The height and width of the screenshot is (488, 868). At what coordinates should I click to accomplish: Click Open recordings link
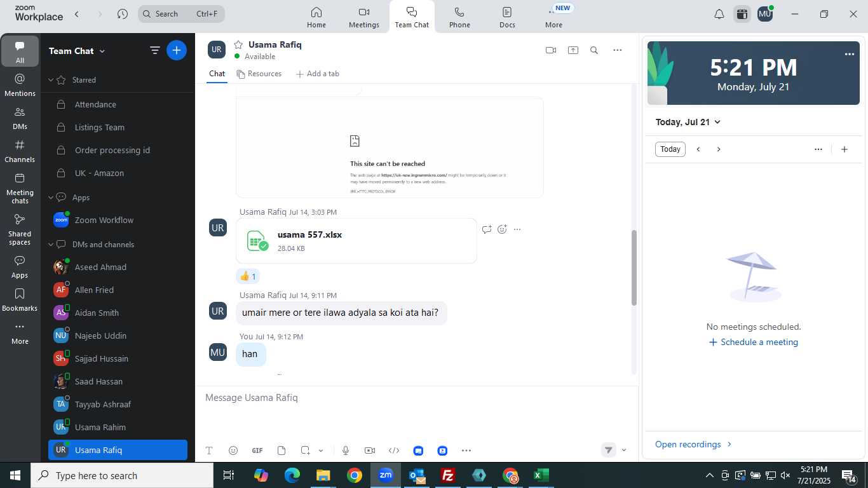coord(693,444)
